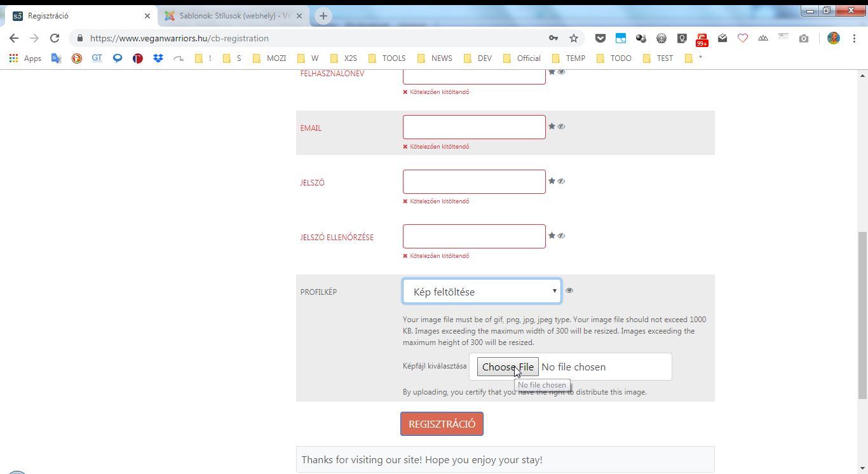Viewport: 868px width, 474px height.
Task: Reload the registration page
Action: point(55,38)
